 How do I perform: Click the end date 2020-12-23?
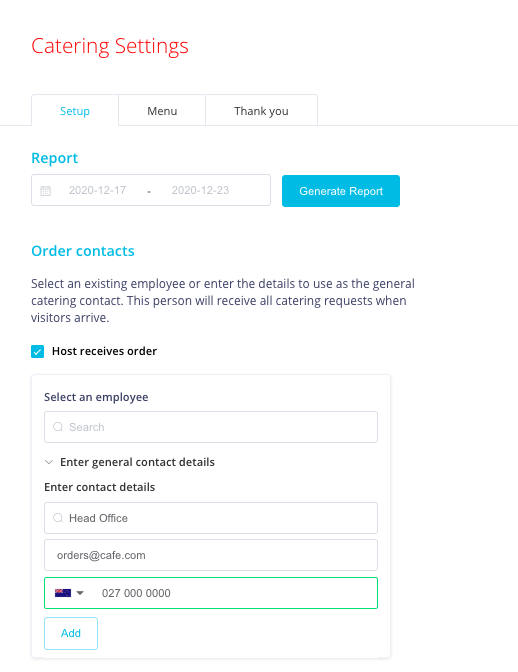(x=201, y=190)
